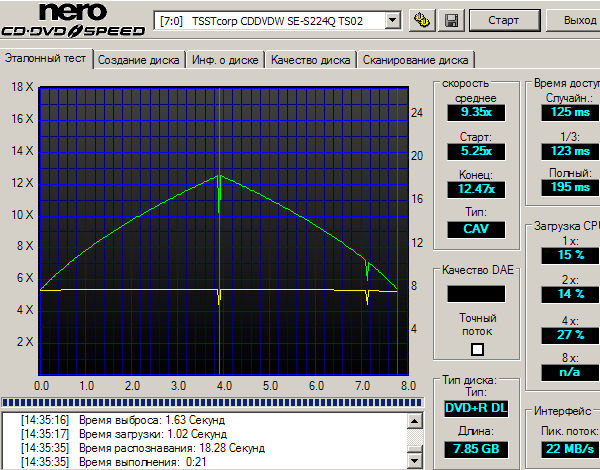The image size is (600, 470).
Task: Open the Создание диска tab
Action: [140, 60]
